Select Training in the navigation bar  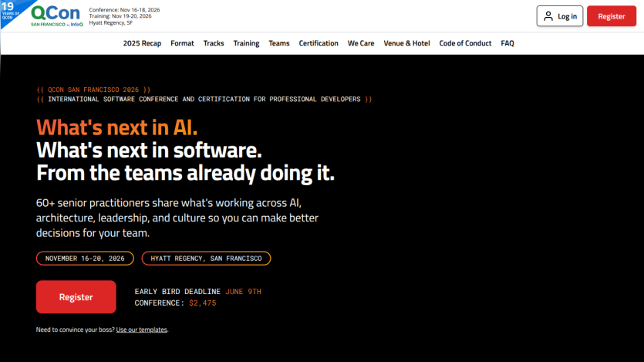tap(246, 43)
